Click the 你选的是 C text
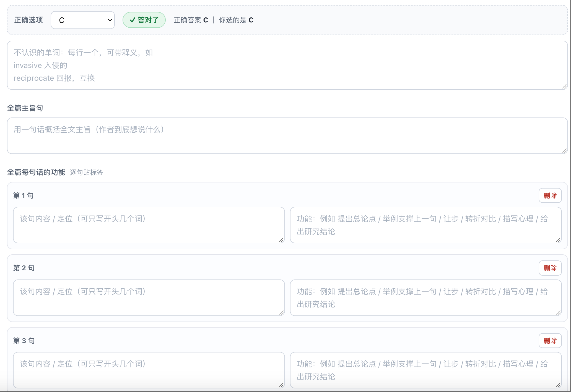 coord(236,20)
